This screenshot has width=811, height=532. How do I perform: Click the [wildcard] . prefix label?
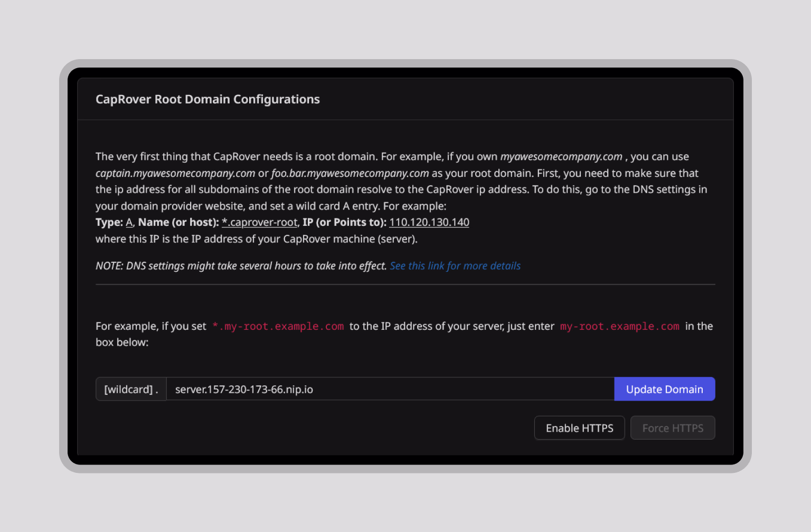(x=131, y=389)
